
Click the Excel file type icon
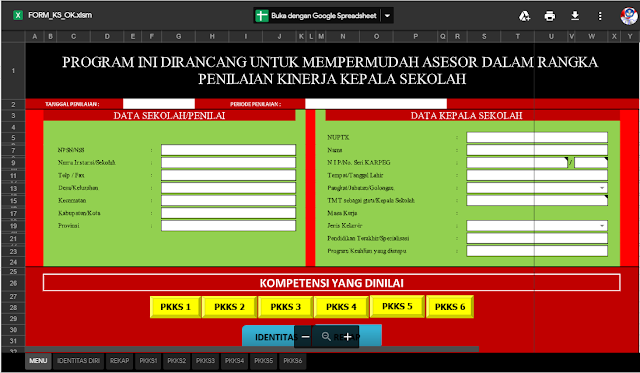[x=18, y=16]
